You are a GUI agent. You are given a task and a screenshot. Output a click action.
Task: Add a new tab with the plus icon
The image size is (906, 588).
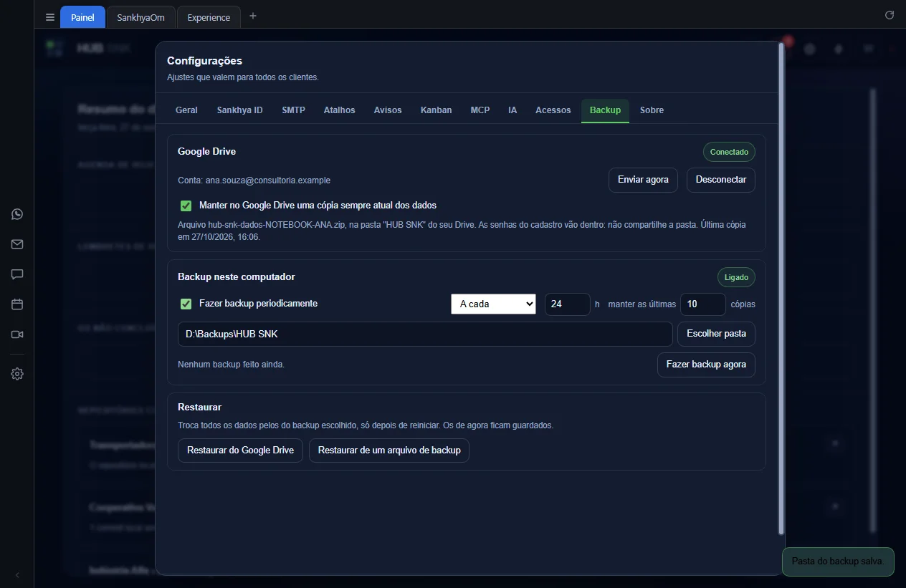[253, 16]
